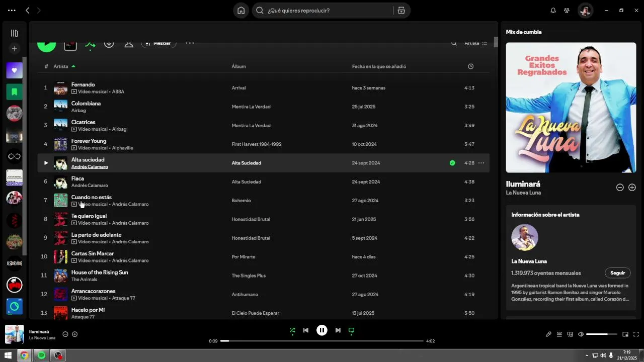Add Iluminará via plus in bottom bar

pyautogui.click(x=75, y=334)
